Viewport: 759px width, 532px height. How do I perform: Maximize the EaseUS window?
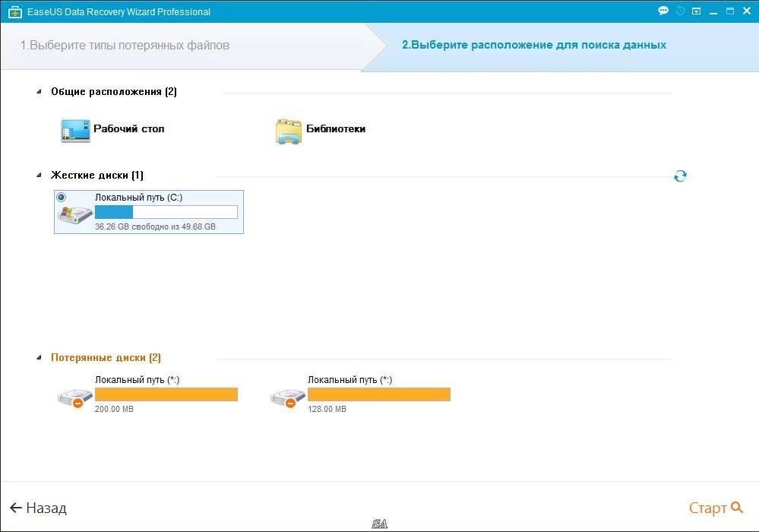click(730, 11)
